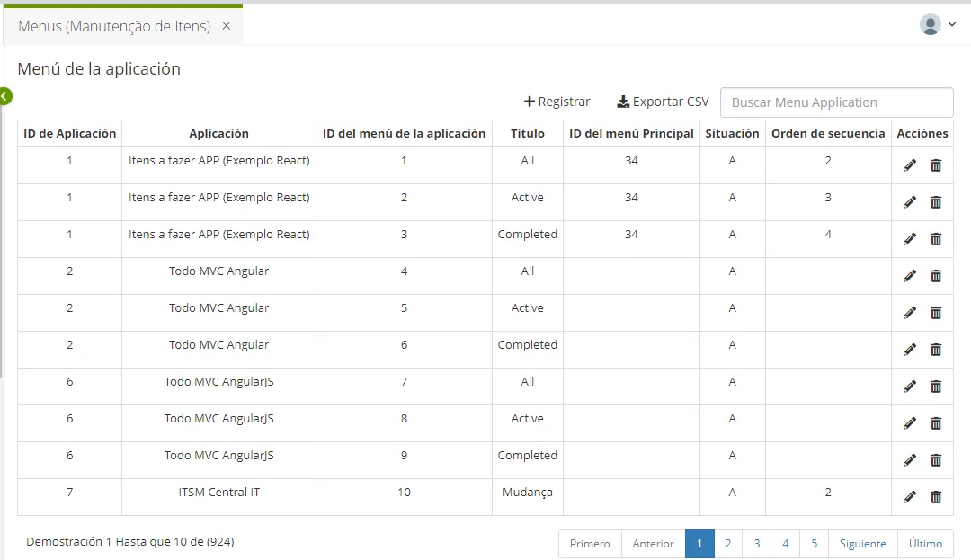Screen dimensions: 971x560
Task: Go to page 5
Action: tap(815, 543)
